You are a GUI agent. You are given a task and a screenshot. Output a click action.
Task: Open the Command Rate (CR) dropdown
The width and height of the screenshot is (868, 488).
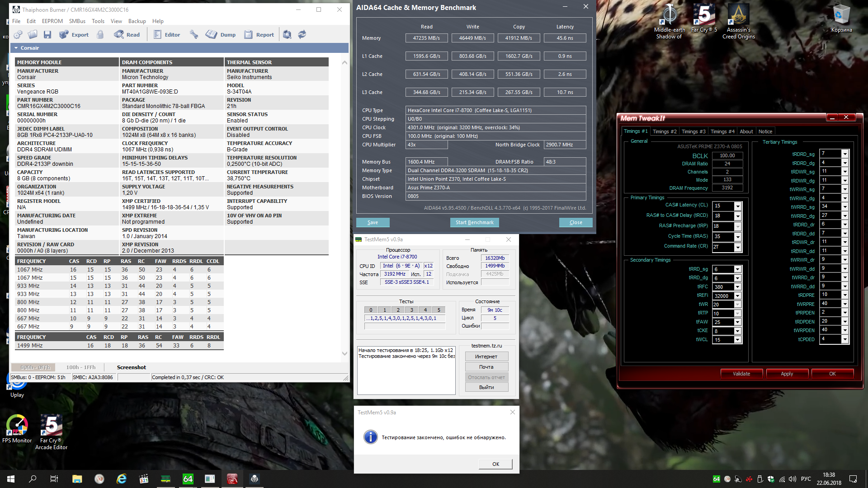click(x=737, y=247)
